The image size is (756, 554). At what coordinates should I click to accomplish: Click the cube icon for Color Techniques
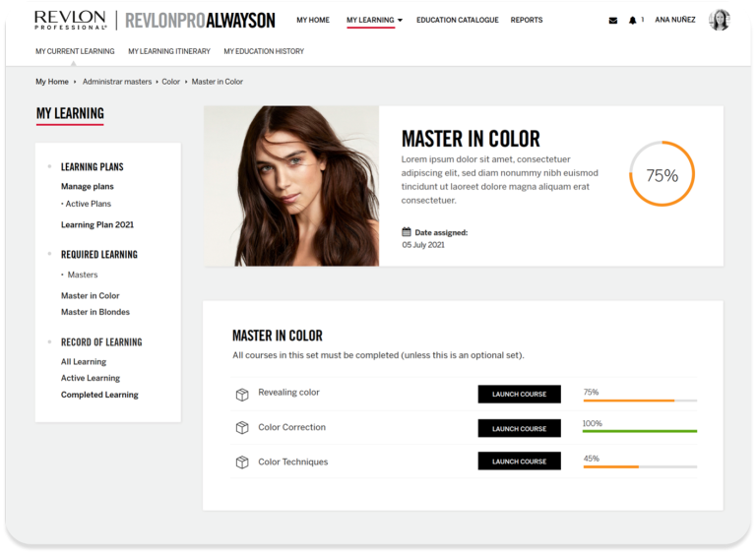pos(242,462)
